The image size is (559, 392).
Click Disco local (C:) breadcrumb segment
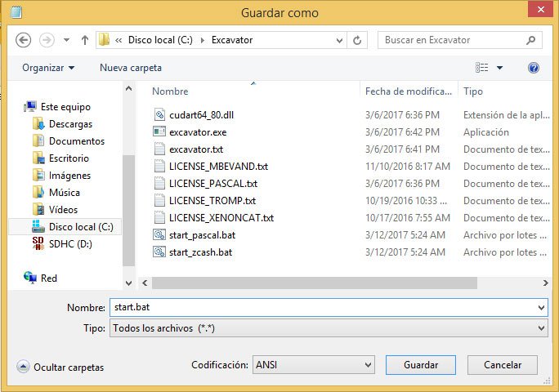pos(160,40)
